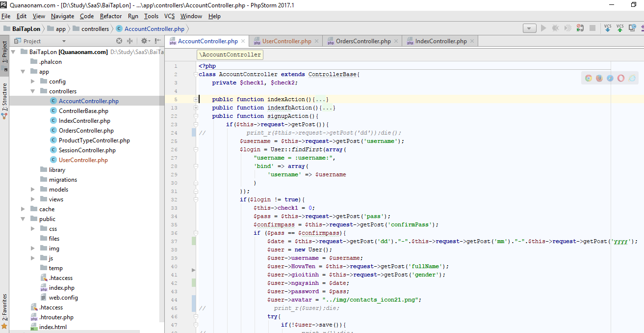Open code in Firefox browser icon
The width and height of the screenshot is (644, 333).
(x=599, y=78)
